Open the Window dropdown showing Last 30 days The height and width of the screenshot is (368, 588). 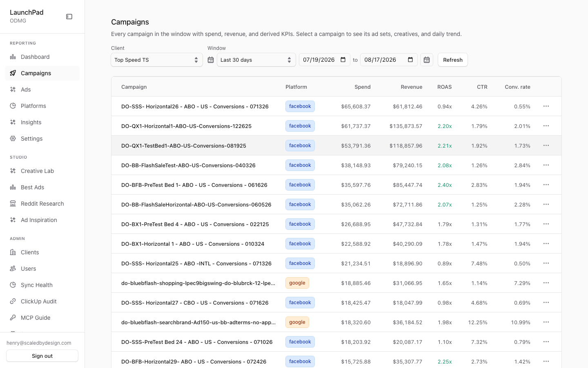point(256,60)
